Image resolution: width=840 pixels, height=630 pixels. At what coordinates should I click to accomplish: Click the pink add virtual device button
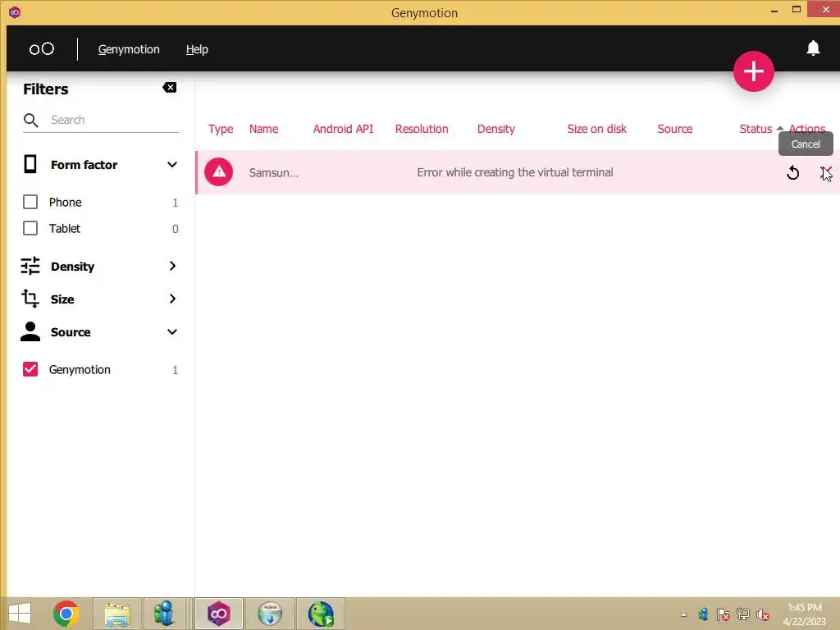753,71
